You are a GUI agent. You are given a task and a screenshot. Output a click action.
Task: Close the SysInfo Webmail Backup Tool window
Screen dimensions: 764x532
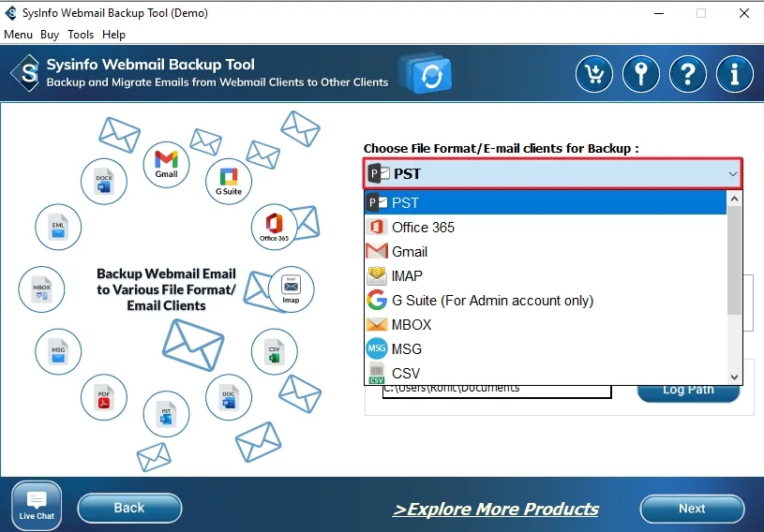click(x=744, y=13)
